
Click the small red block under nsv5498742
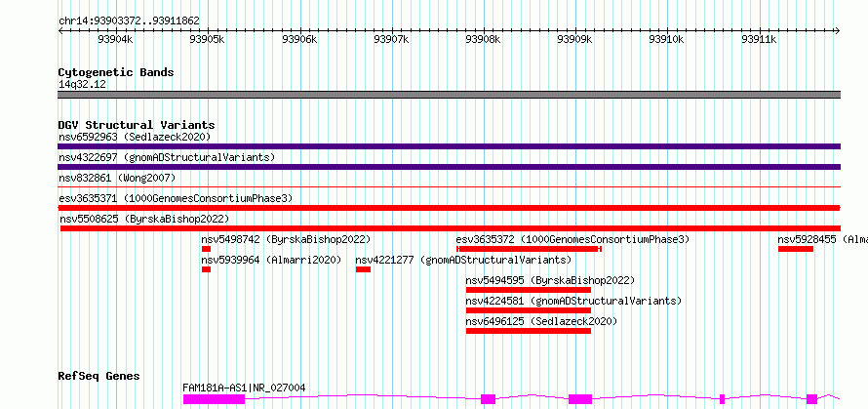pos(207,249)
